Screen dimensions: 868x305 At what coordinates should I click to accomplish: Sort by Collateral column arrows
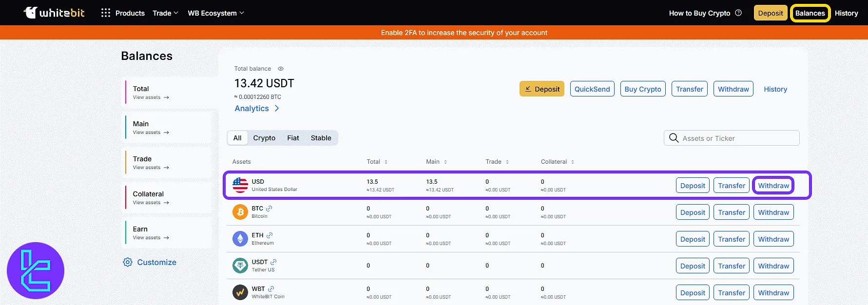pos(573,162)
